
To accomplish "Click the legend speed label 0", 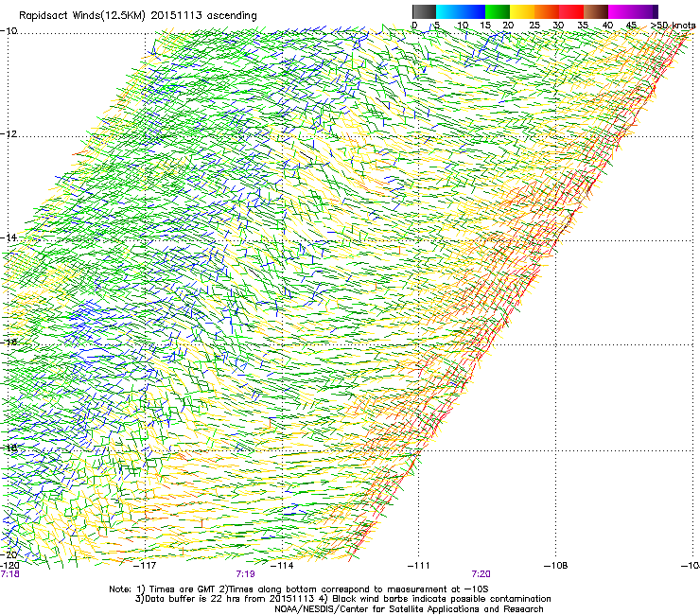I will coord(414,25).
